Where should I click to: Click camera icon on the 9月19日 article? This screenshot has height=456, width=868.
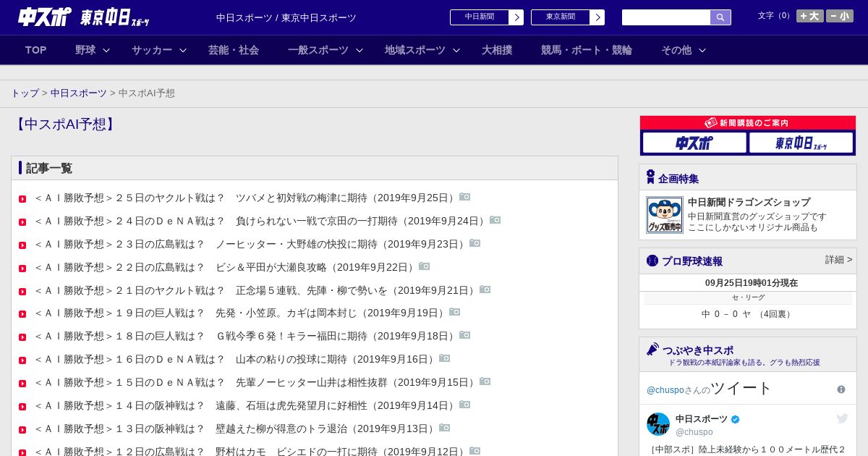coord(455,312)
